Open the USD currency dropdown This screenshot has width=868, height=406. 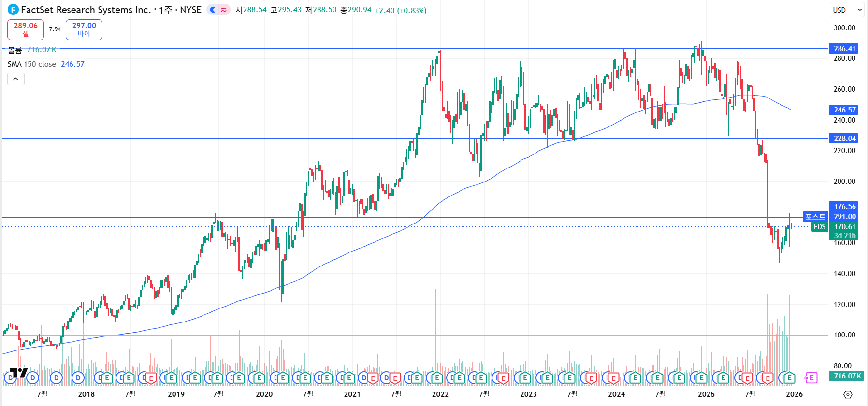pyautogui.click(x=847, y=10)
